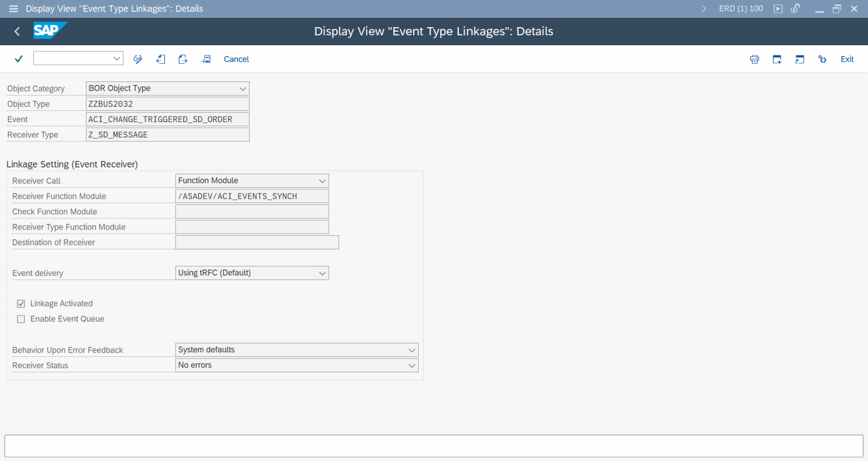Click the green Enter checkmark icon
The width and height of the screenshot is (868, 461).
pyautogui.click(x=19, y=59)
